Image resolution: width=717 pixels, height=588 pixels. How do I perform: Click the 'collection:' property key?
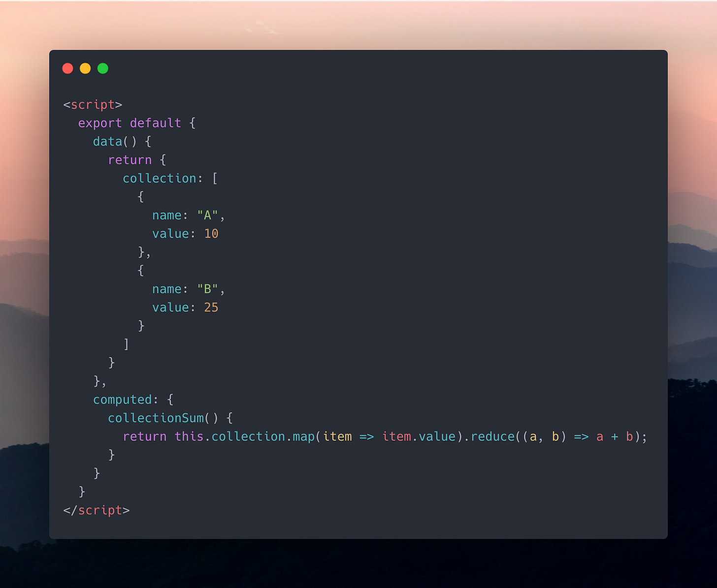(163, 179)
